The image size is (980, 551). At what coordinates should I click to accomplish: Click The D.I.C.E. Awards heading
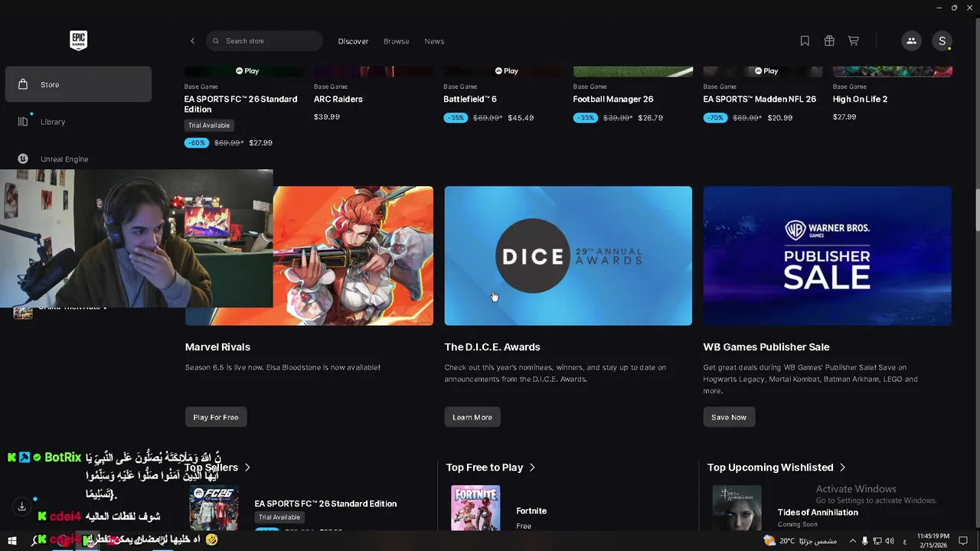[x=492, y=347]
